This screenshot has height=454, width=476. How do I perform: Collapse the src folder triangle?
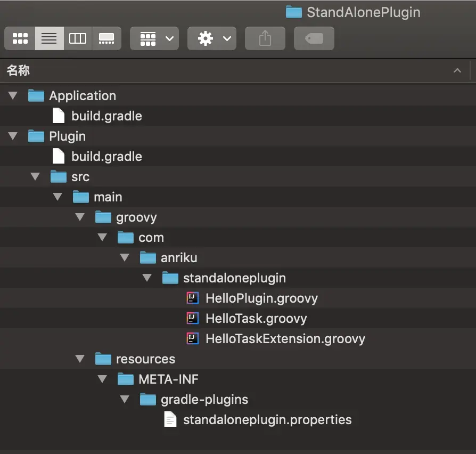(35, 176)
